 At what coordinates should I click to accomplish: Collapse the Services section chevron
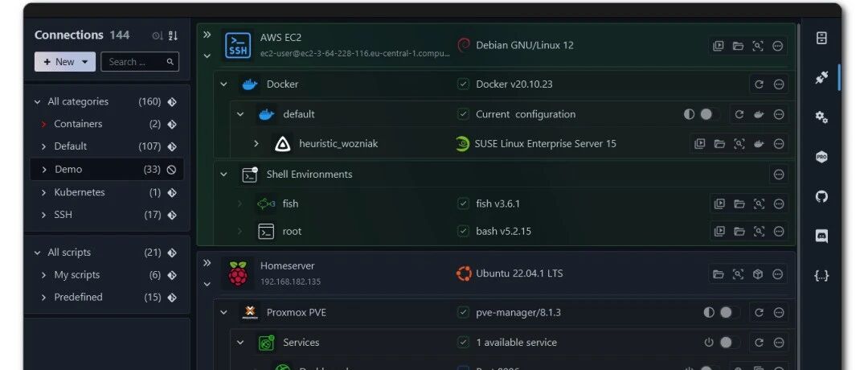(240, 343)
